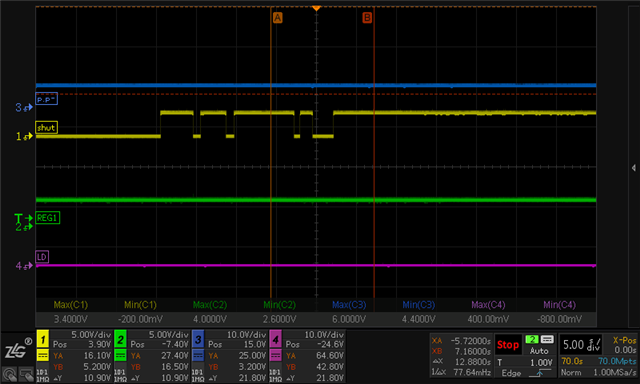
Task: Click the 70.0s record time value
Action: (572, 361)
